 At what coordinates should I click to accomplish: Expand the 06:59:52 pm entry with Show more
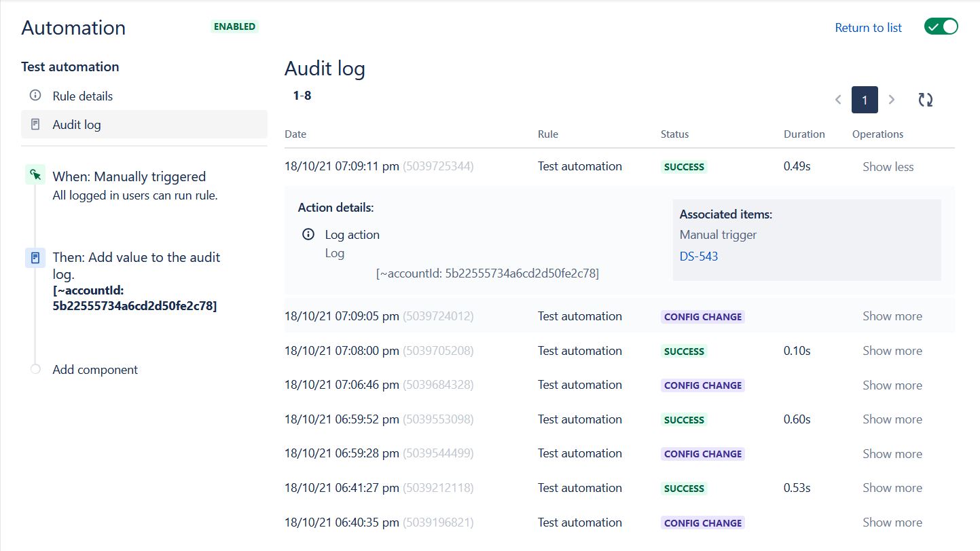pos(892,419)
